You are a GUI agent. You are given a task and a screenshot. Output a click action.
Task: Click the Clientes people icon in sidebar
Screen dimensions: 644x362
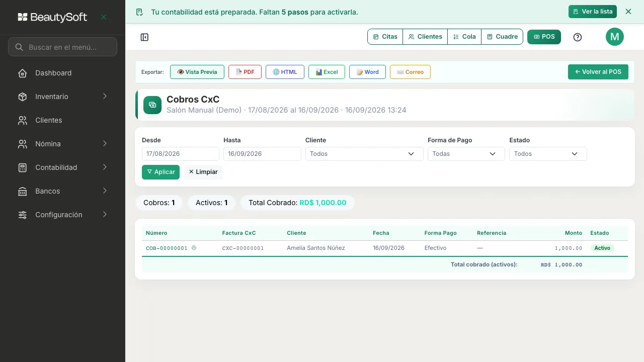click(23, 120)
